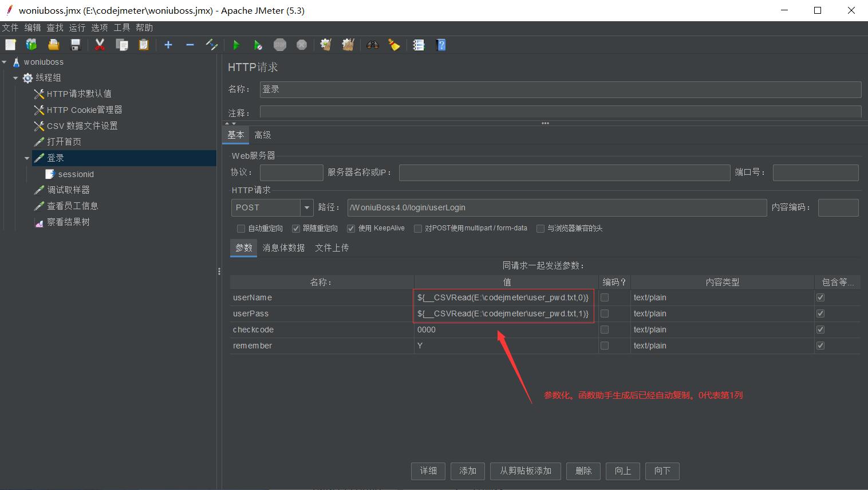Select the 打开首页 sampler
Screen dimensions: 868x490
pyautogui.click(x=64, y=142)
